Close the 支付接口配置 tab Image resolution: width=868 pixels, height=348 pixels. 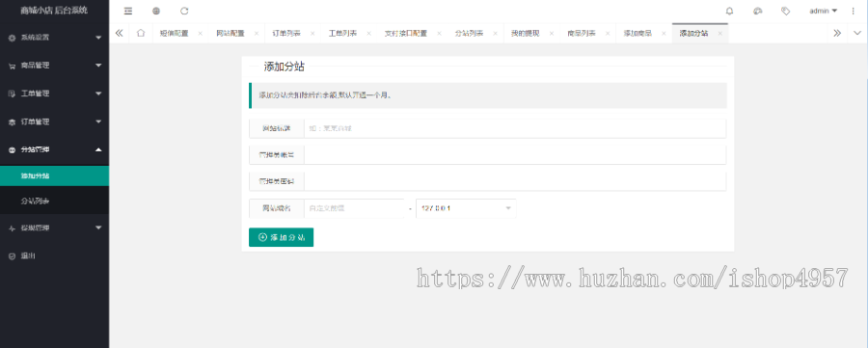point(439,33)
